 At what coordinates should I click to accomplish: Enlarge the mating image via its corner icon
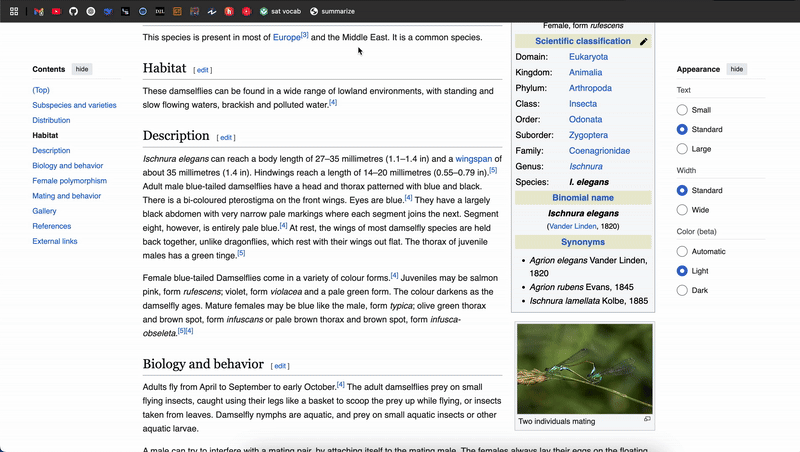coord(647,419)
